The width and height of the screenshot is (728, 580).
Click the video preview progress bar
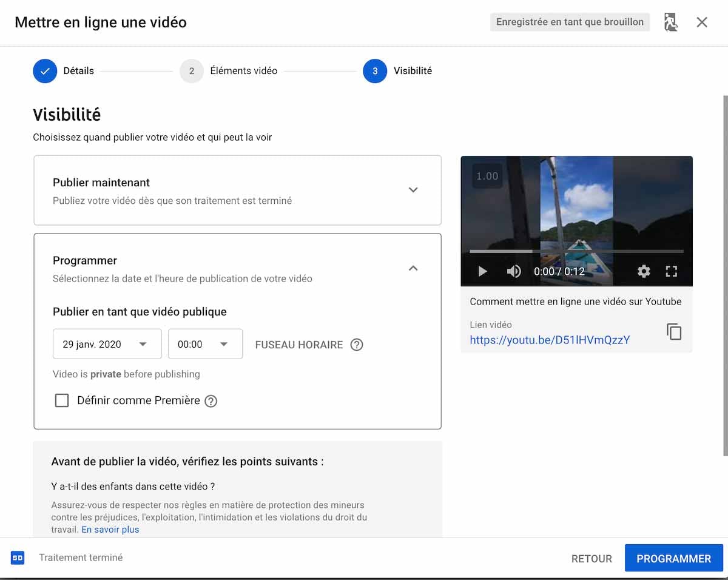[x=576, y=251]
